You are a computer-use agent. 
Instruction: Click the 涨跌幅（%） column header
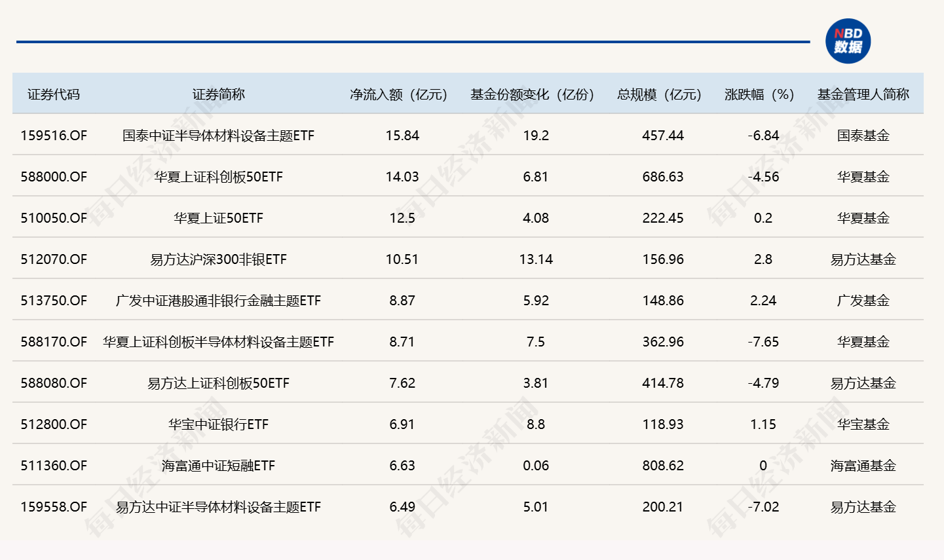(760, 94)
